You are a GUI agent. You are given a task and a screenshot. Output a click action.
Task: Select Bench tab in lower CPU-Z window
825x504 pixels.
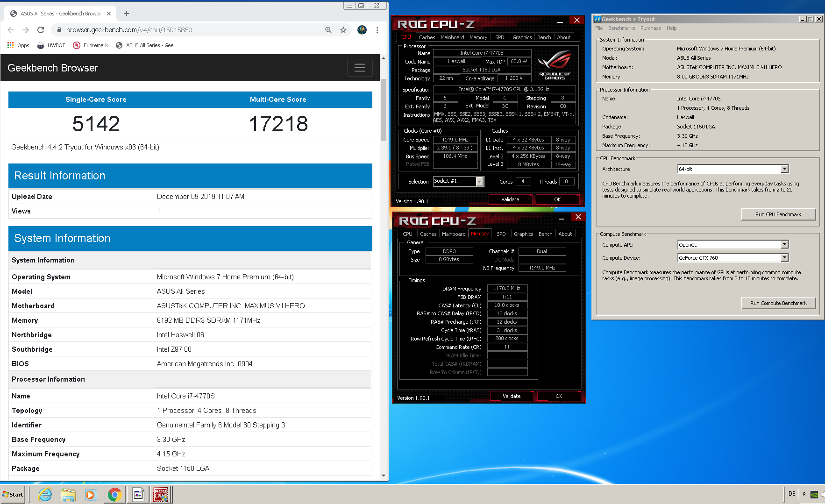[545, 234]
